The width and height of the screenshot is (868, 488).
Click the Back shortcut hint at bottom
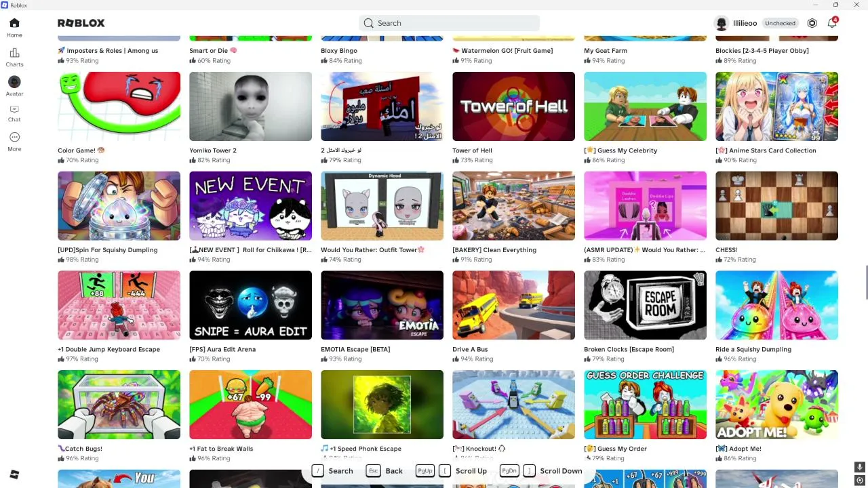384,471
